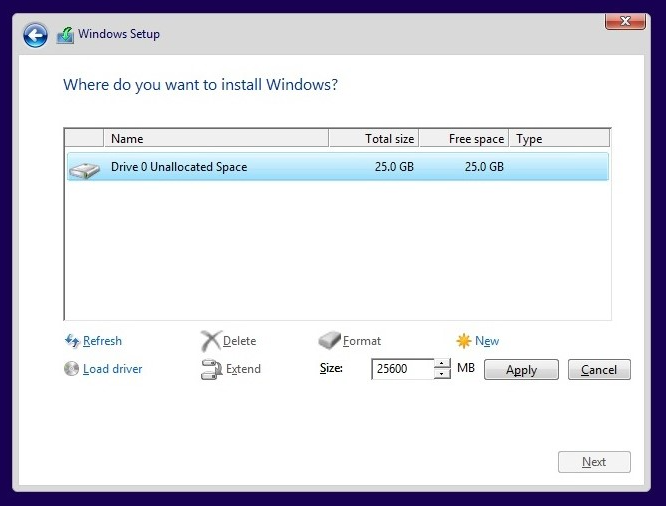
Task: Click the Delete X icon
Action: 211,341
